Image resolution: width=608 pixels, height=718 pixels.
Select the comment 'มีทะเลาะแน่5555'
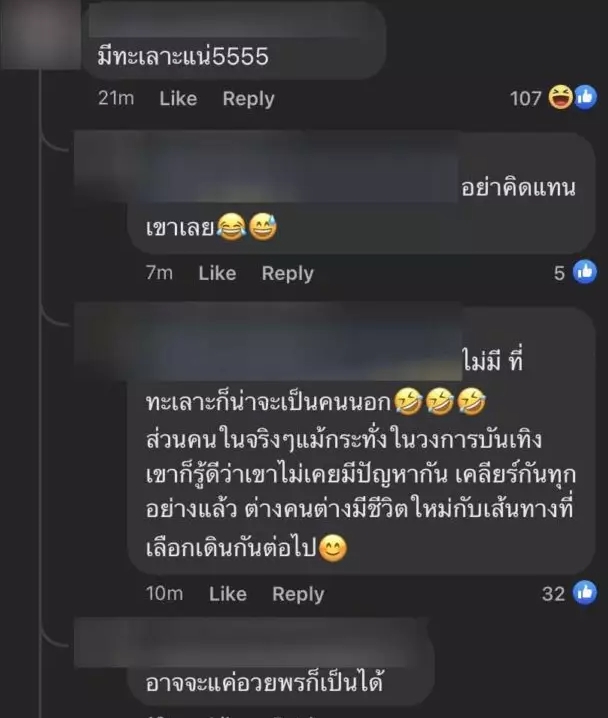tap(183, 57)
